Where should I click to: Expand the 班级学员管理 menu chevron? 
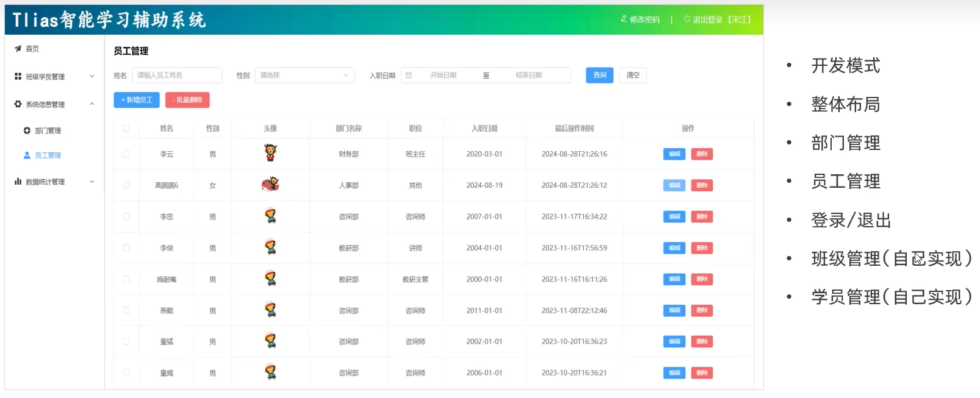[x=92, y=77]
